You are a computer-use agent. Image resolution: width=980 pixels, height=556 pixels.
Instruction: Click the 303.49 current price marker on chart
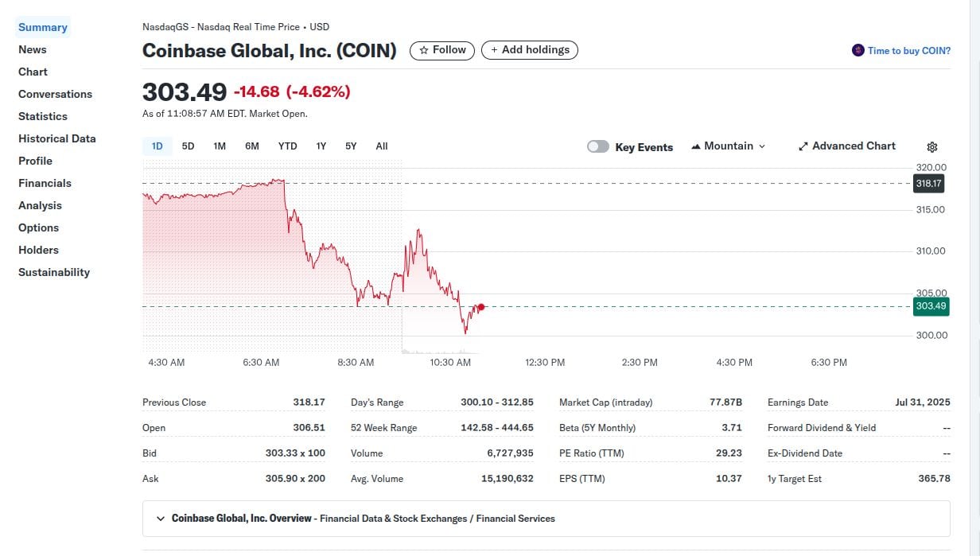tap(930, 306)
